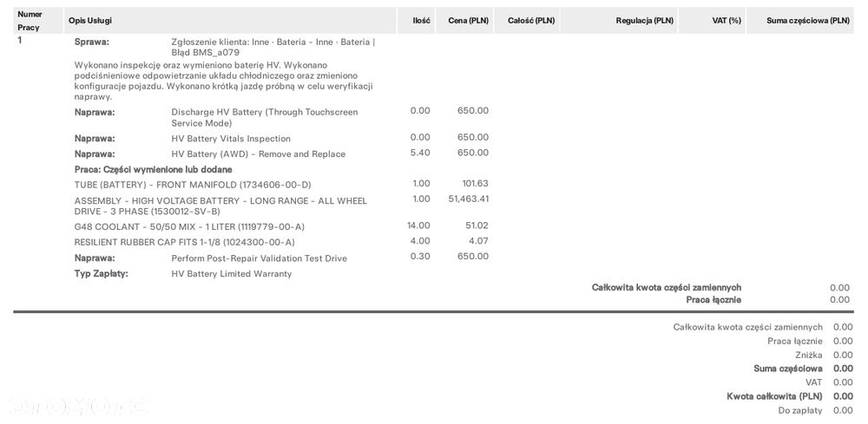Click the 'VAT' summary label

point(814,382)
